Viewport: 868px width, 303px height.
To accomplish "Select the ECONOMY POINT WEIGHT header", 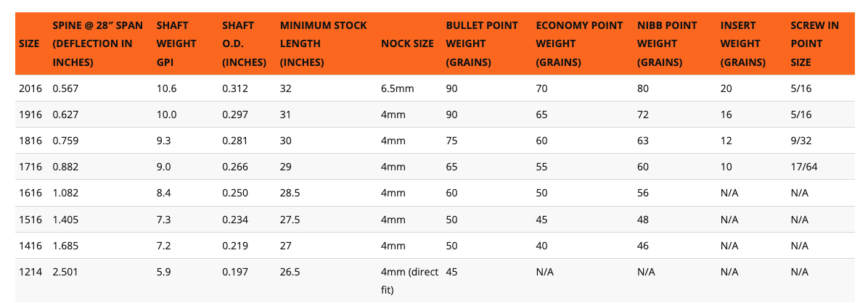I will pos(579,43).
